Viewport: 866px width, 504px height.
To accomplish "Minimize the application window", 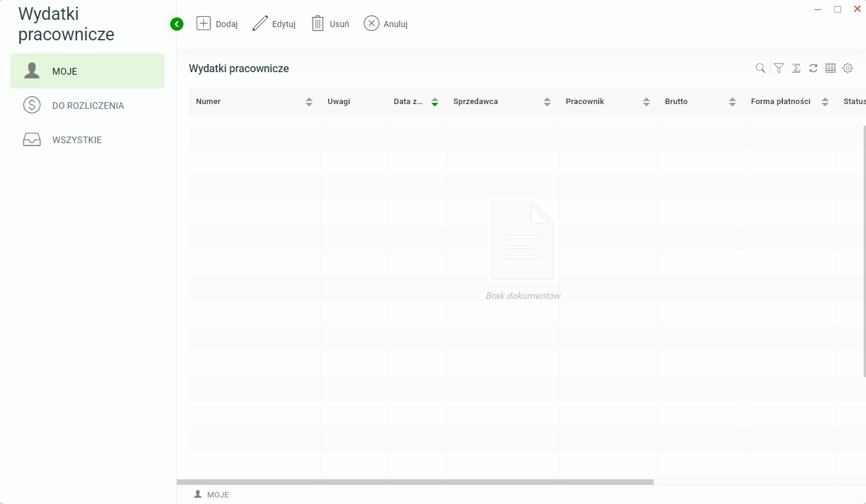I will 818,9.
